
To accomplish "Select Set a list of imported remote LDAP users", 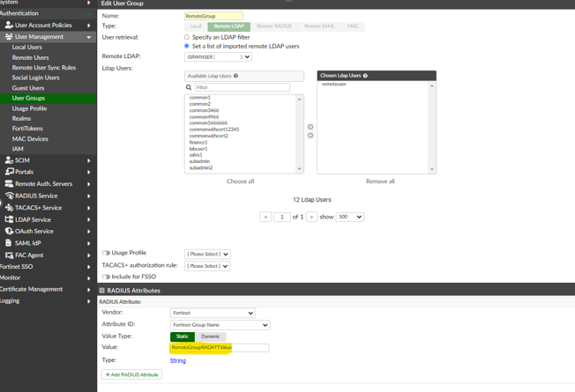I will point(187,46).
